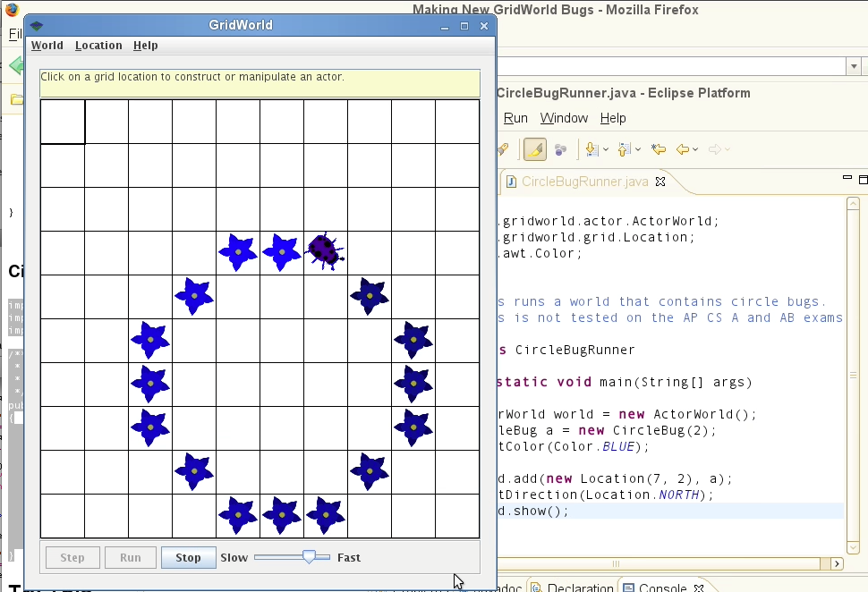Viewport: 868px width, 592px height.
Task: Click the Slow/Fast speed slider handle
Action: pos(310,557)
